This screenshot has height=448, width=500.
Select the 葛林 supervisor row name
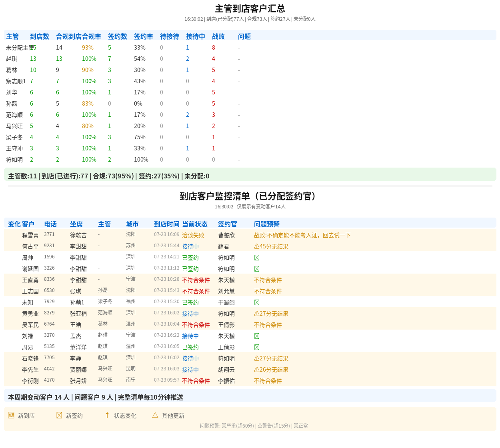point(12,70)
